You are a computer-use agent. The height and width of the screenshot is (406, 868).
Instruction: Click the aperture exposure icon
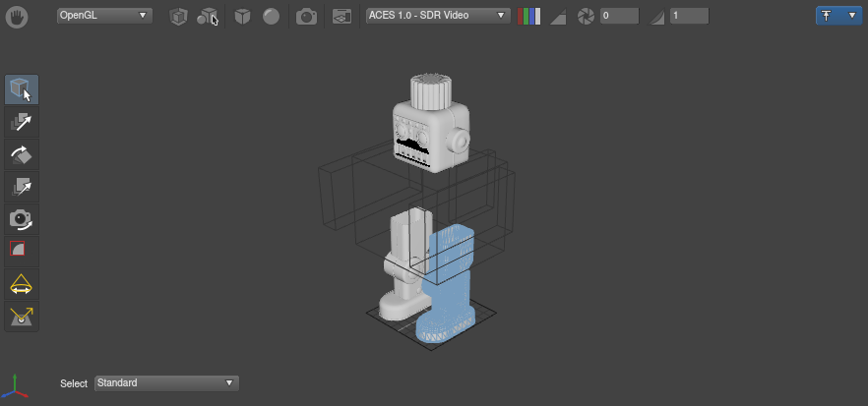pos(586,17)
